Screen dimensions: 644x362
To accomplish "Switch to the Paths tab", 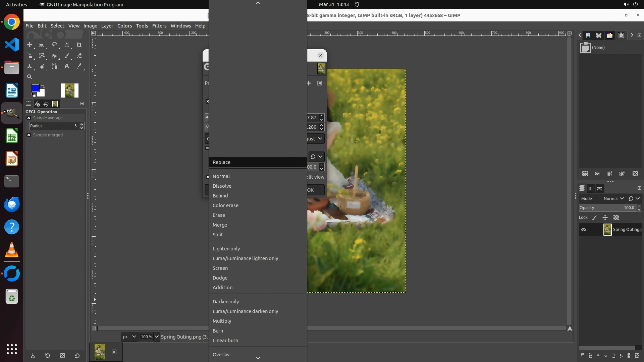I will pos(599,188).
